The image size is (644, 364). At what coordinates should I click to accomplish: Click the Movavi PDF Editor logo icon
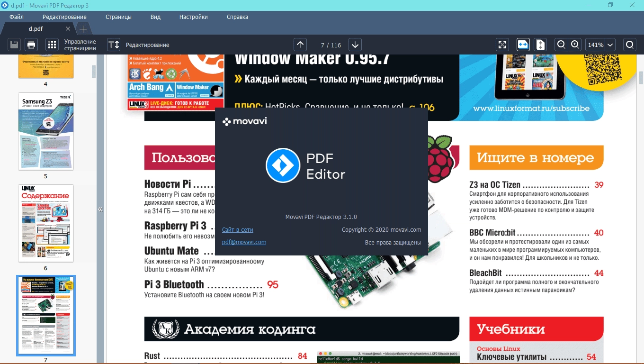tap(283, 165)
